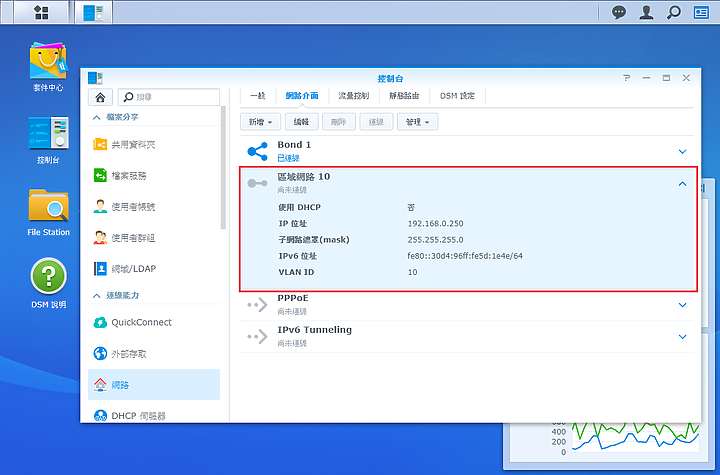Image resolution: width=720 pixels, height=475 pixels.
Task: Expand the IPv6 Tunneling details chevron
Action: [682, 337]
